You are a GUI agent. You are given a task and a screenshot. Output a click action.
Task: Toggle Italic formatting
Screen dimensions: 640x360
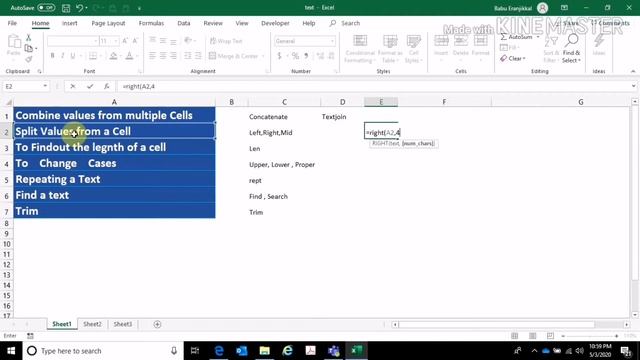[x=62, y=56]
